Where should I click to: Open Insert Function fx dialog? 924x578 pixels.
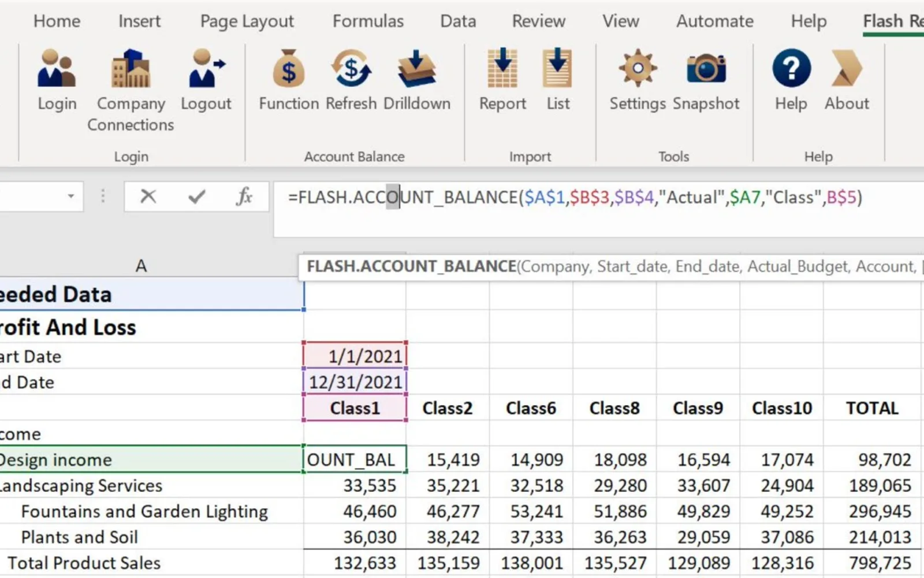pyautogui.click(x=244, y=197)
